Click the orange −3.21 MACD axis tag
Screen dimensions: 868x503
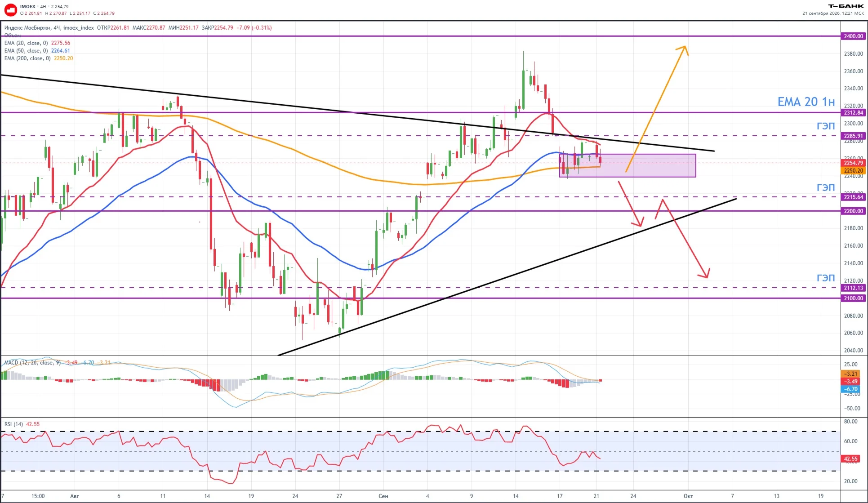point(850,374)
